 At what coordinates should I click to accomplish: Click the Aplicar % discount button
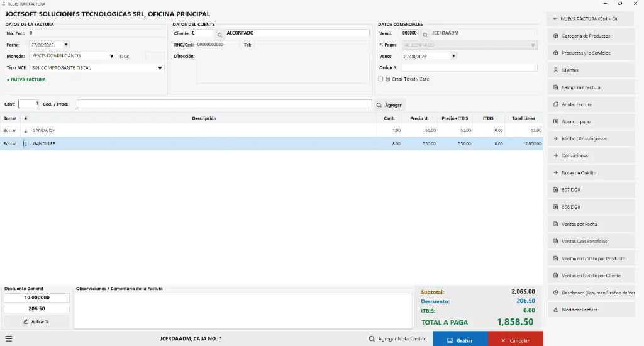[36, 321]
